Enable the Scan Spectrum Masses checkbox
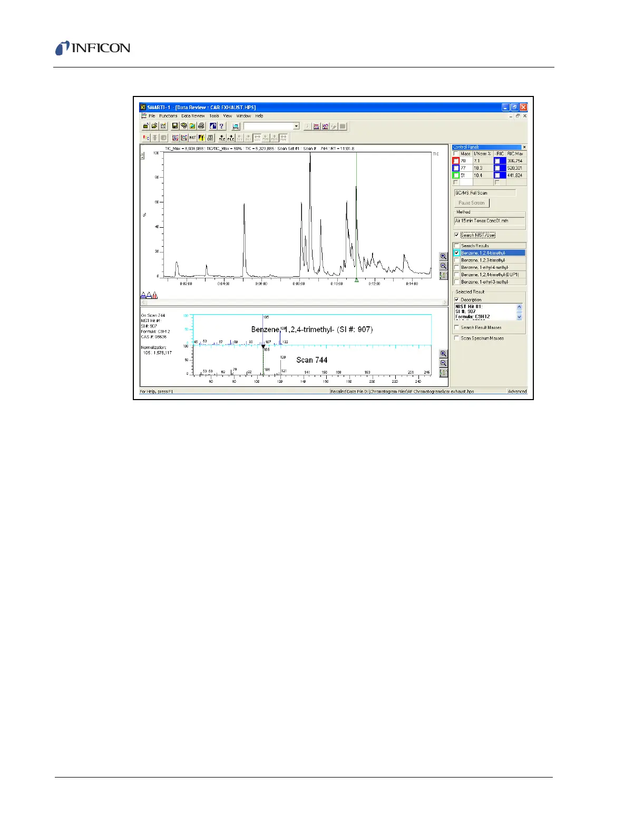Screen dimensions: 644x835 (456, 338)
